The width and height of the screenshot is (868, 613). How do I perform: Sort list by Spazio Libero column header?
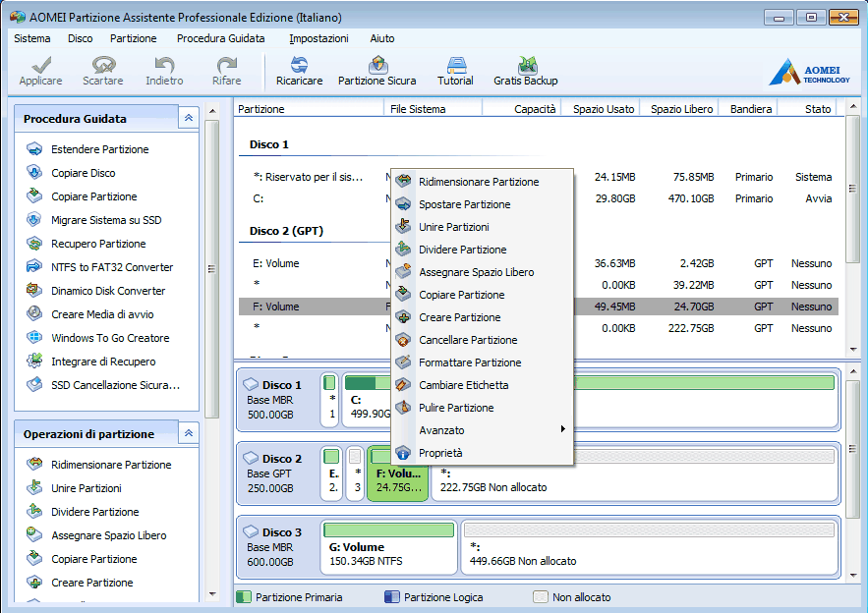[681, 109]
